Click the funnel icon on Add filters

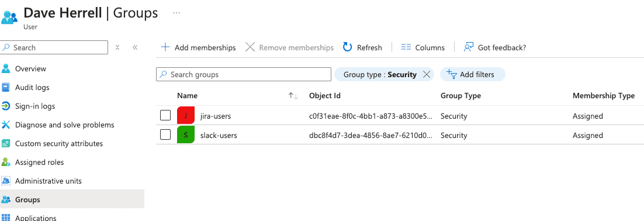coord(452,74)
